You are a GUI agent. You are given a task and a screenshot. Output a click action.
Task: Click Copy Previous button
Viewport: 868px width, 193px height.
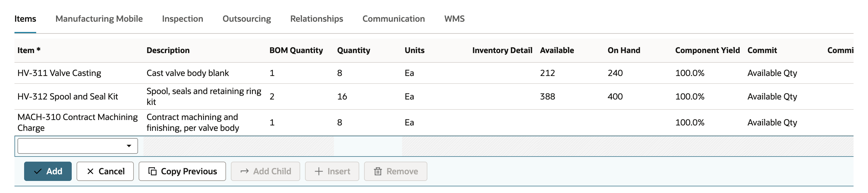pos(182,171)
